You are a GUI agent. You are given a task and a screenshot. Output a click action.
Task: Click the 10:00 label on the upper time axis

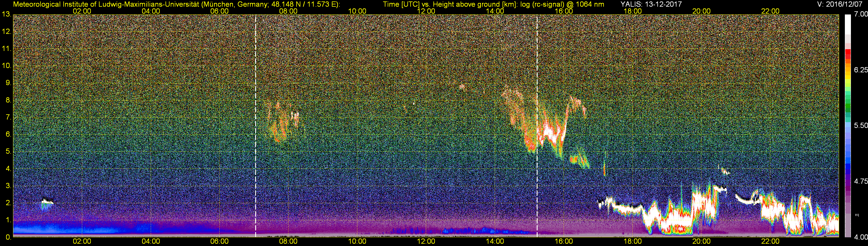pos(357,11)
